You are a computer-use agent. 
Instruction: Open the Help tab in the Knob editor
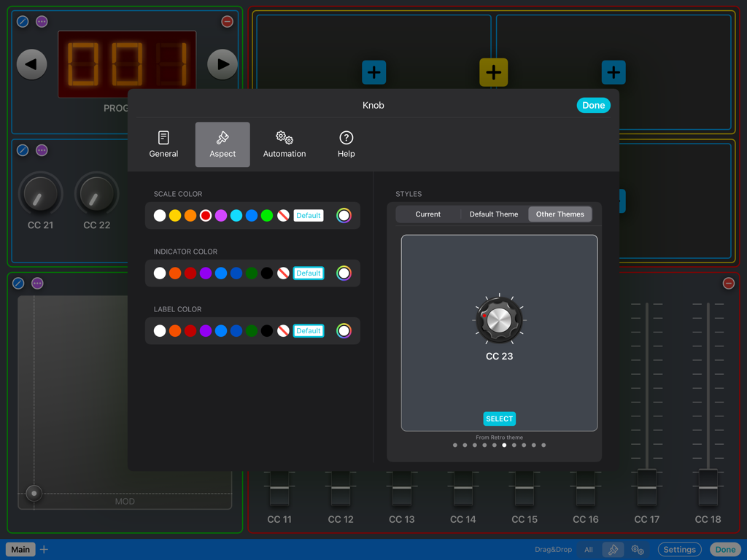coord(346,144)
